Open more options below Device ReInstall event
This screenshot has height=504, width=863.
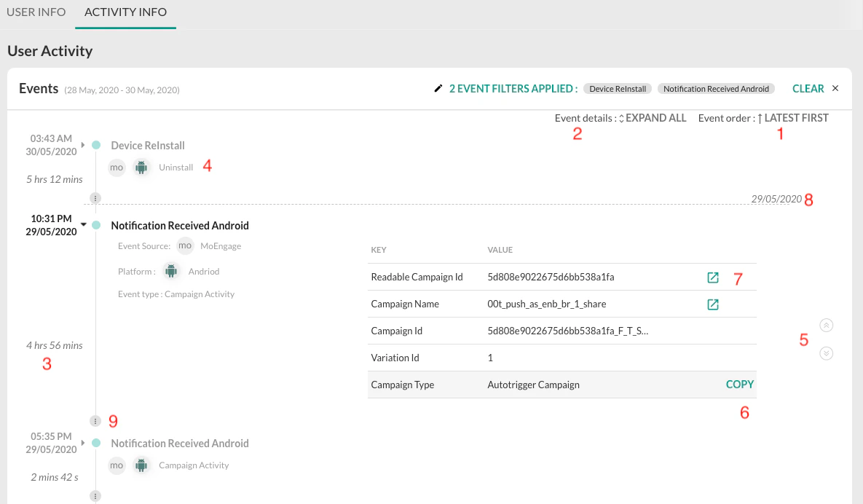[95, 198]
